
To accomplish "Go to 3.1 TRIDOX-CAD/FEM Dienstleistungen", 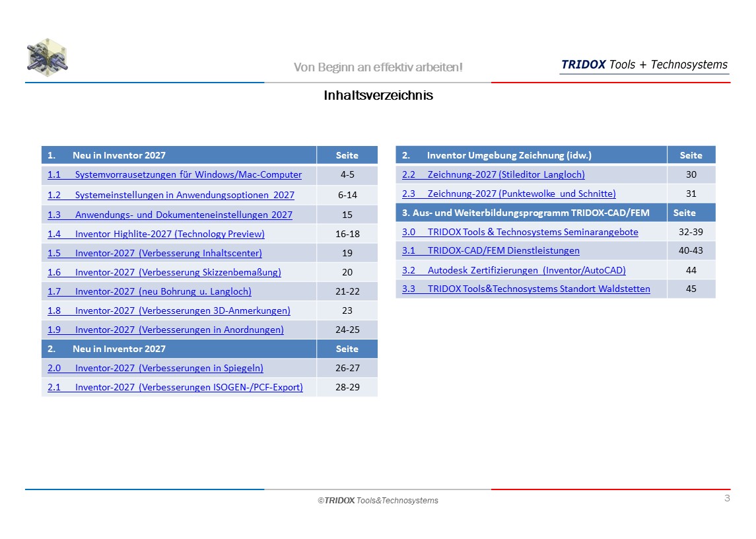I will click(491, 250).
